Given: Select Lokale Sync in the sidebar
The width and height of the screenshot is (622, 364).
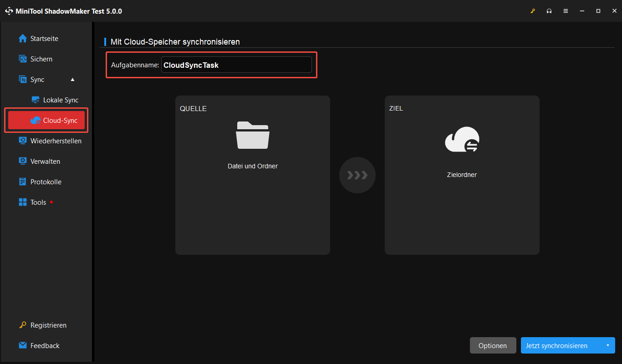Looking at the screenshot, I should click(x=55, y=100).
